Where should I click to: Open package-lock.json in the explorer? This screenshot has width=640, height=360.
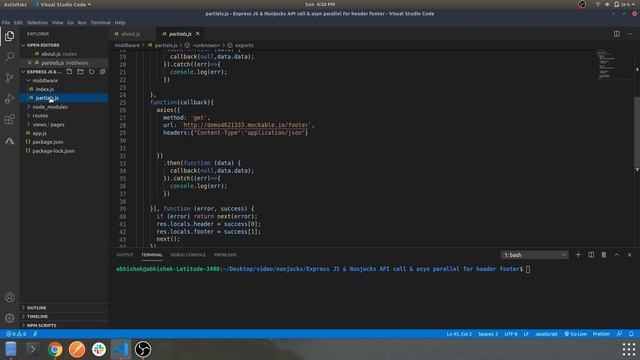(53, 151)
